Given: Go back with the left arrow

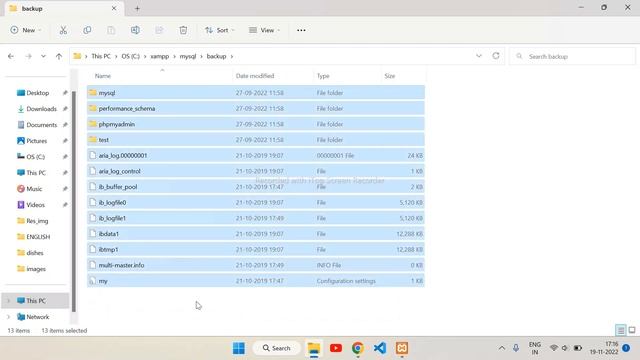Looking at the screenshot, I should (x=11, y=56).
